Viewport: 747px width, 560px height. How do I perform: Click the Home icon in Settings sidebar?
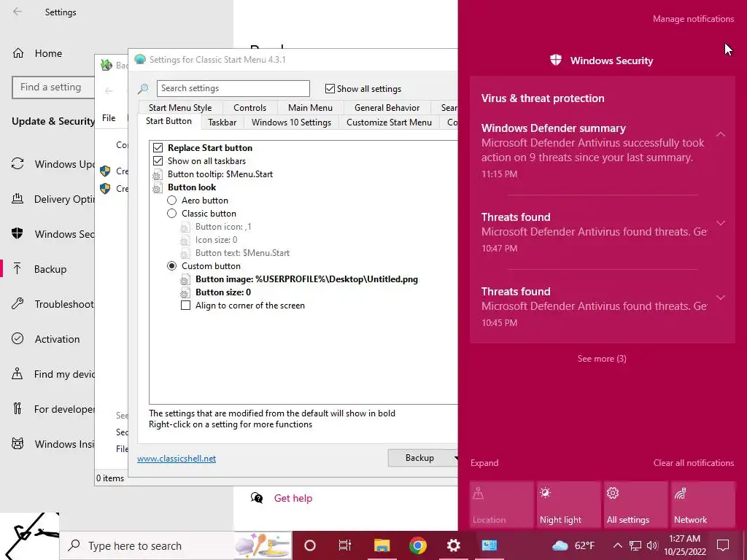18,52
